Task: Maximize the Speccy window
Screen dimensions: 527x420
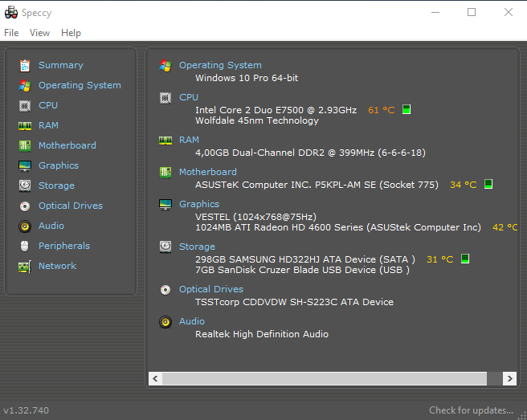Action: coord(472,12)
